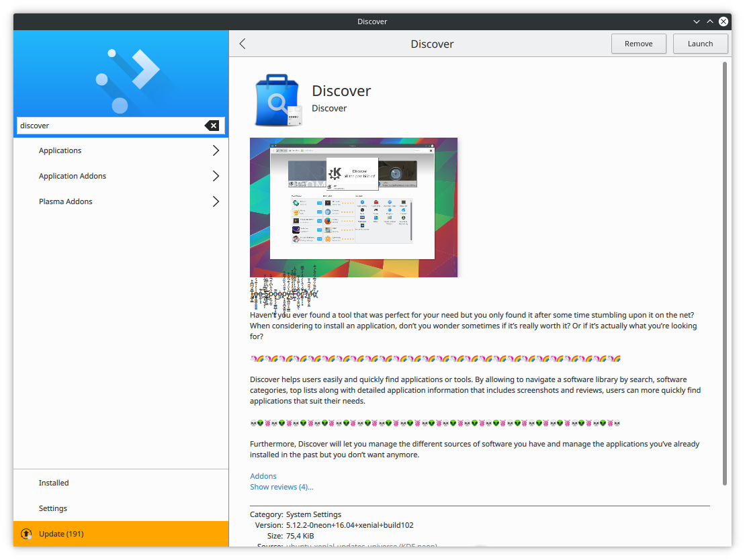
Task: Click the 'Category: System Settings' text
Action: point(296,514)
